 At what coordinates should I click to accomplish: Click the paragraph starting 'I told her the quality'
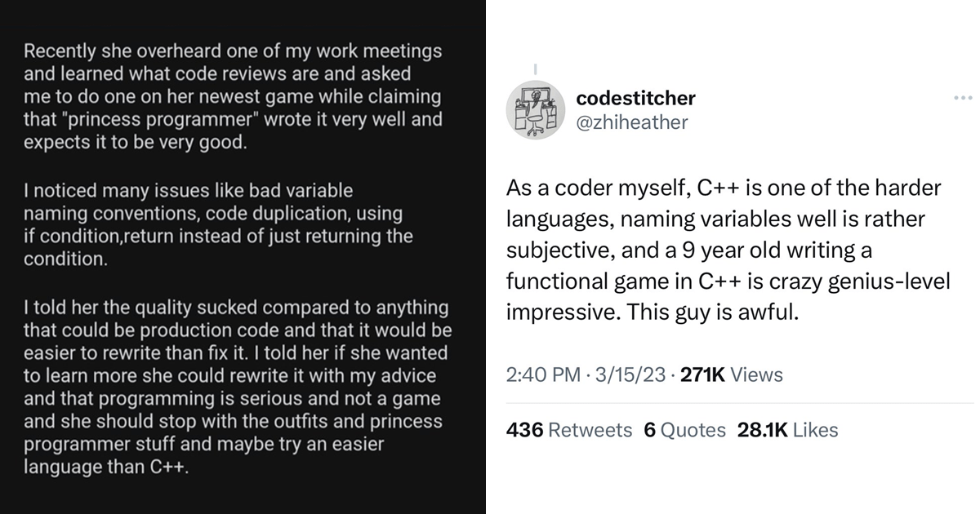(x=238, y=388)
